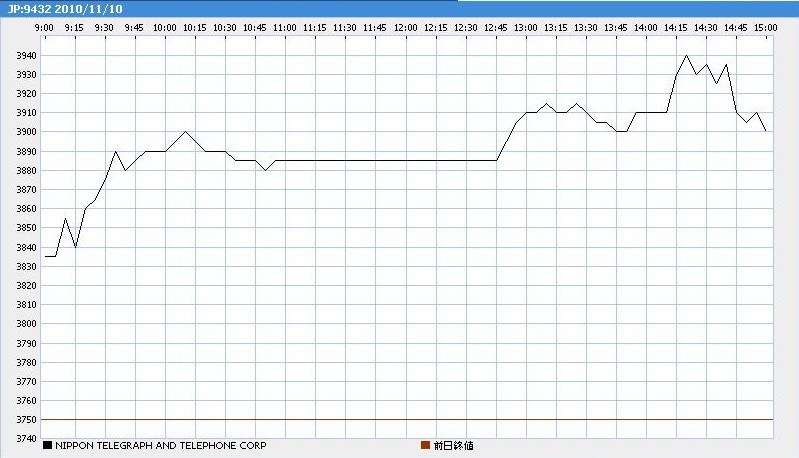Click the 13:00 time axis label
Screen dimensions: 799x458
525,28
